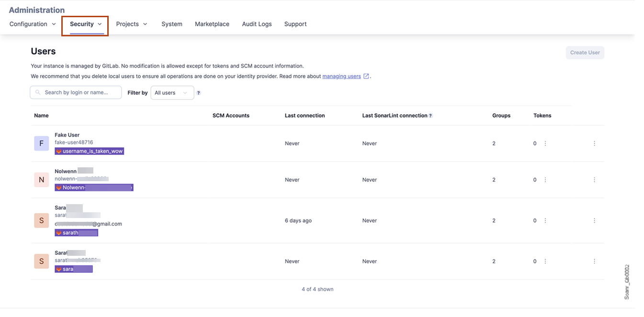This screenshot has height=317, width=644.
Task: Click the Fake User 'F' avatar
Action: click(x=42, y=143)
